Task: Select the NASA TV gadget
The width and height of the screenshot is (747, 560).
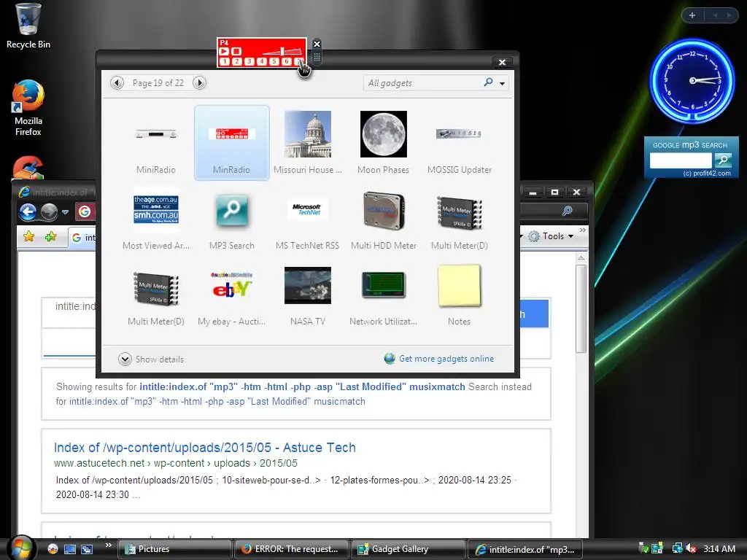Action: pyautogui.click(x=307, y=295)
